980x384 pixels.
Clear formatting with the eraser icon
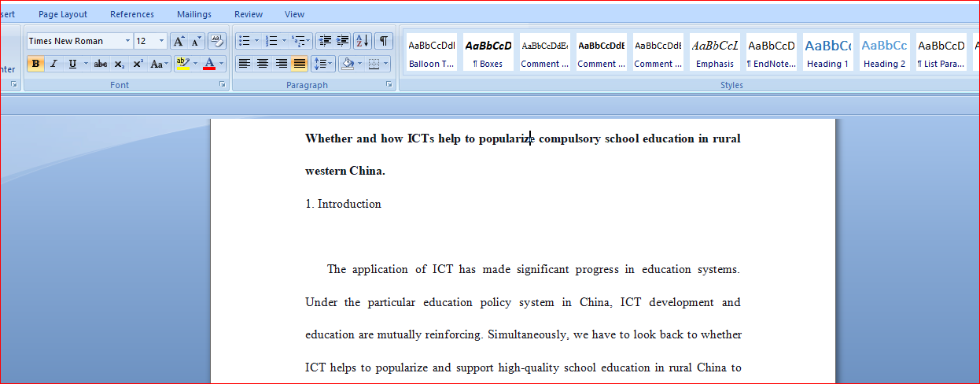pyautogui.click(x=217, y=41)
